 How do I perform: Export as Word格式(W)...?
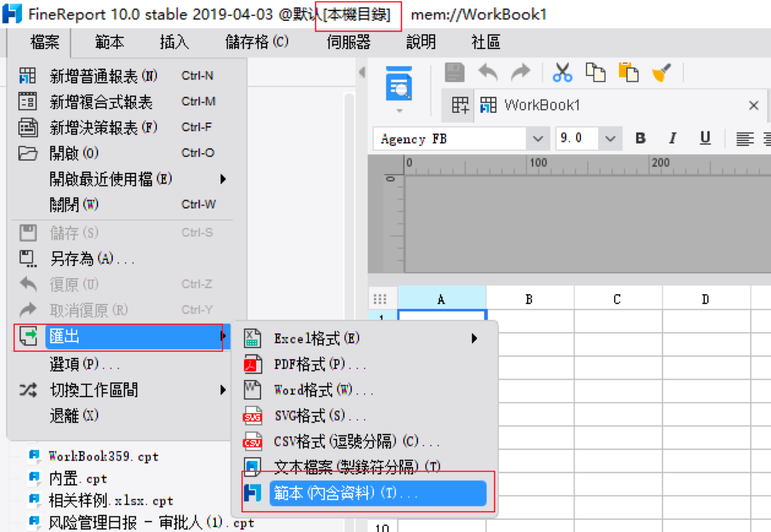click(365, 390)
